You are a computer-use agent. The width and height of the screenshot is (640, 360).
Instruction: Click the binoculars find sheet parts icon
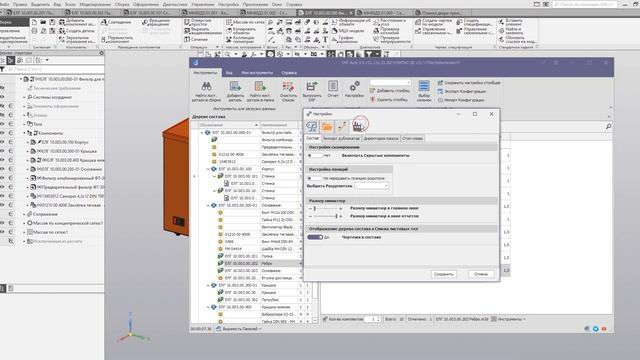pos(206,87)
